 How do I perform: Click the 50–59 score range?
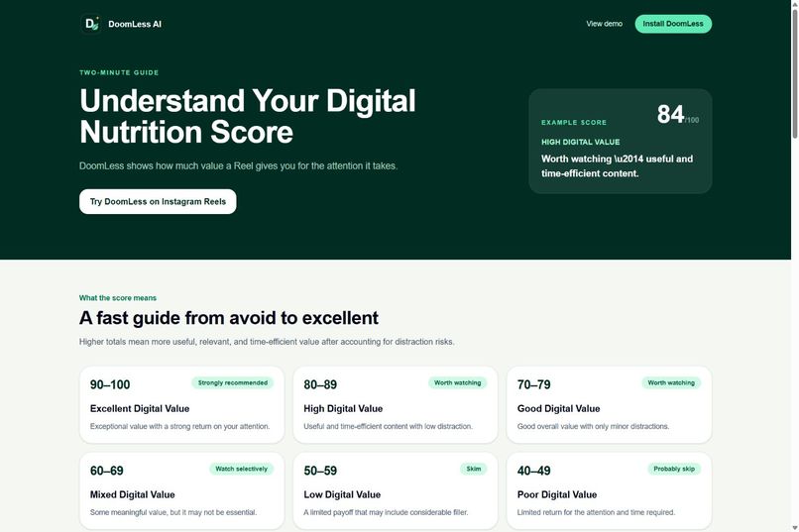[320, 471]
